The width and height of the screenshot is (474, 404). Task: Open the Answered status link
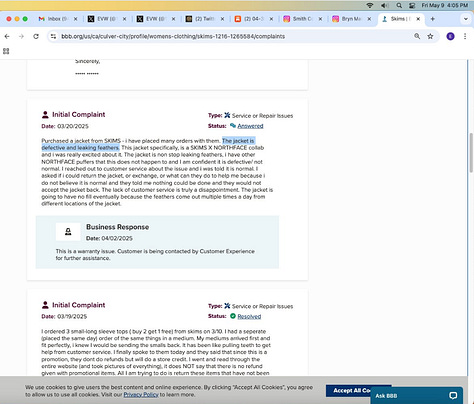[x=250, y=126]
